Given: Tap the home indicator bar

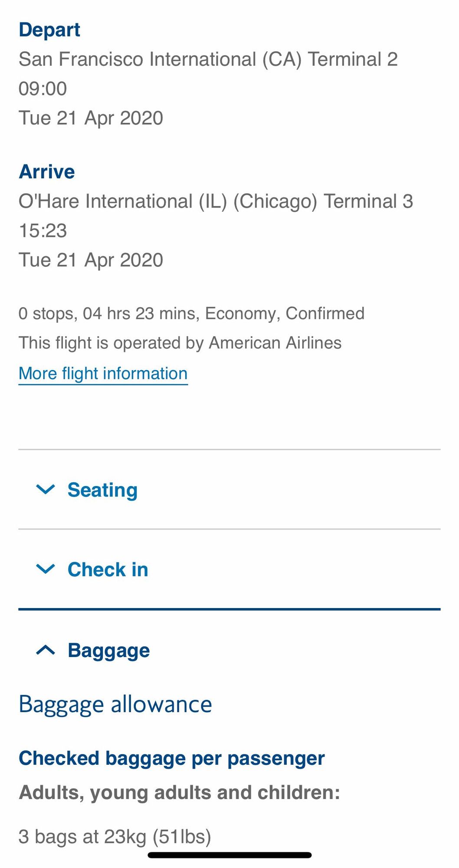Looking at the screenshot, I should tap(229, 855).
